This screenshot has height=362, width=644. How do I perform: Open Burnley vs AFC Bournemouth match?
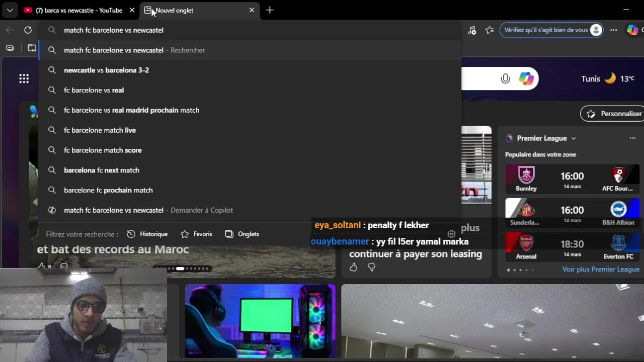click(x=572, y=179)
